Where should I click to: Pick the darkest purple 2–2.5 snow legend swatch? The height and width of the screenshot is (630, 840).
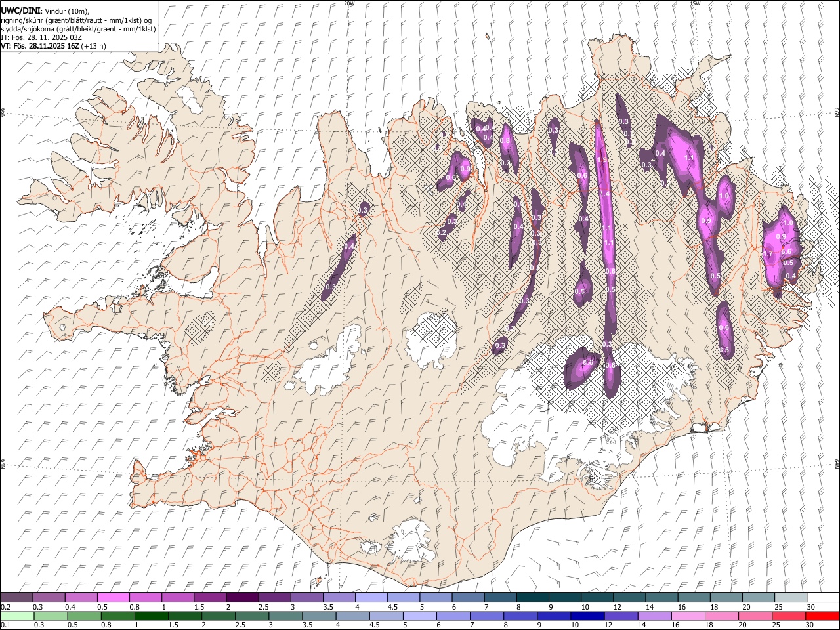click(242, 597)
